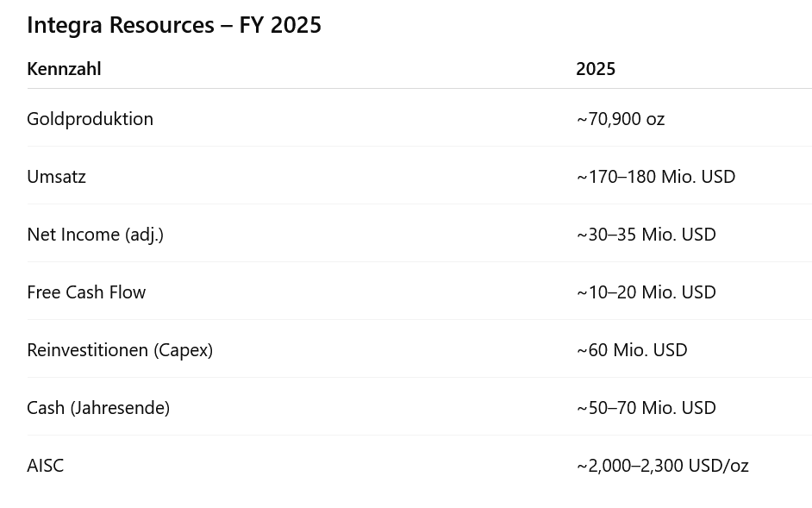Click the Kennzahl column header
This screenshot has height=508, width=812.
click(x=64, y=69)
